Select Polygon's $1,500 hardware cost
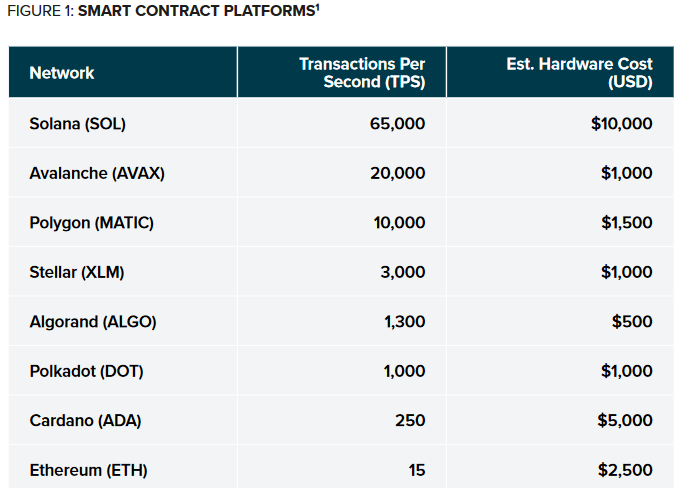674x488 pixels. pyautogui.click(x=626, y=223)
